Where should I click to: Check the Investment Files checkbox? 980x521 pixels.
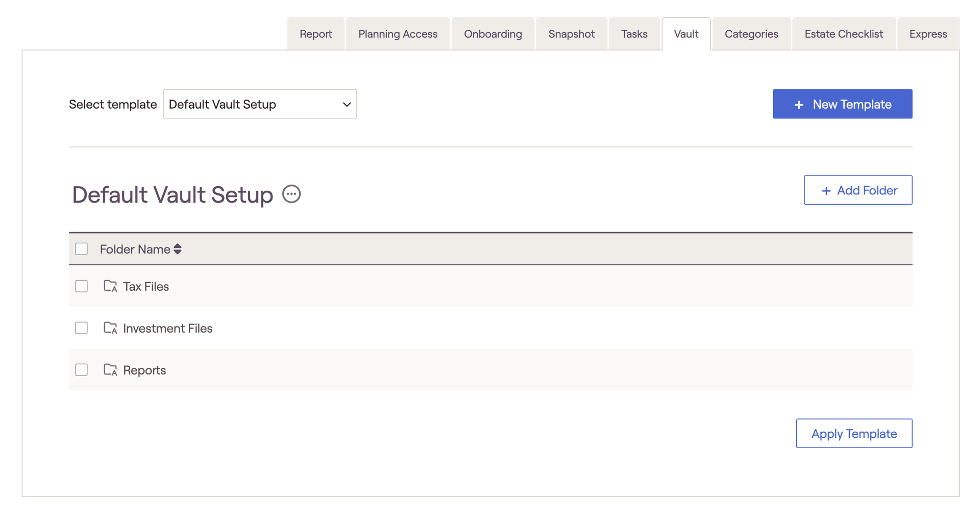coord(82,328)
